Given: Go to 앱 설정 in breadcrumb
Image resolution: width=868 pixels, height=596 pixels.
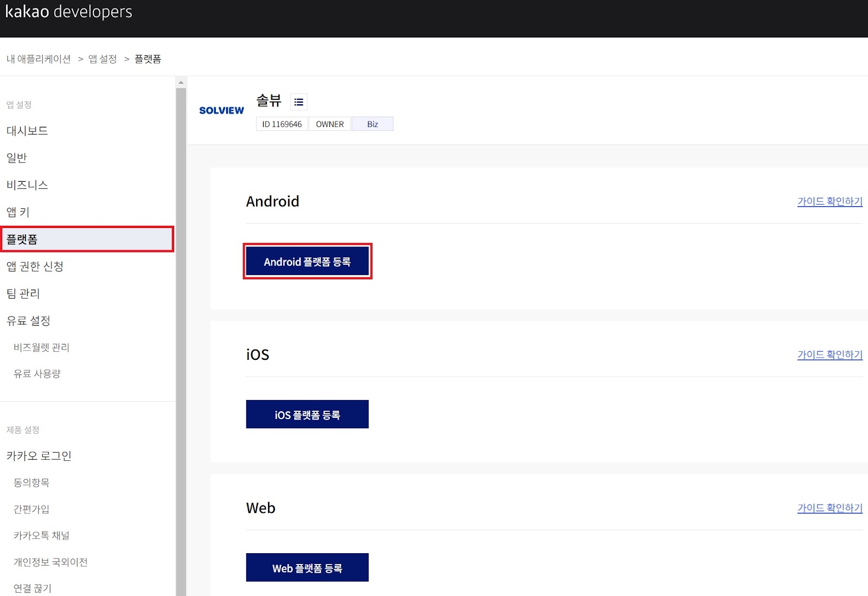Looking at the screenshot, I should coord(103,59).
